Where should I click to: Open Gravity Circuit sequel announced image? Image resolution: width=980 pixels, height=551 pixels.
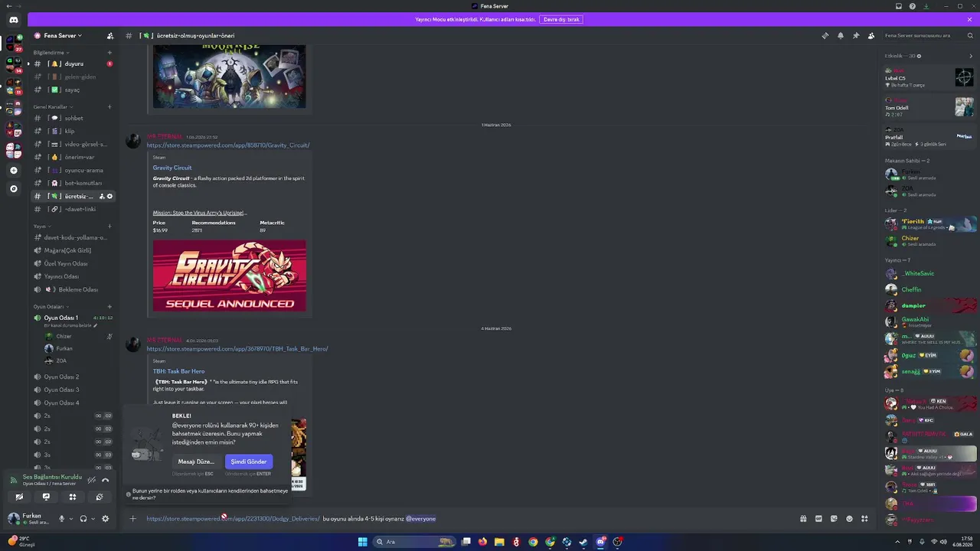229,275
